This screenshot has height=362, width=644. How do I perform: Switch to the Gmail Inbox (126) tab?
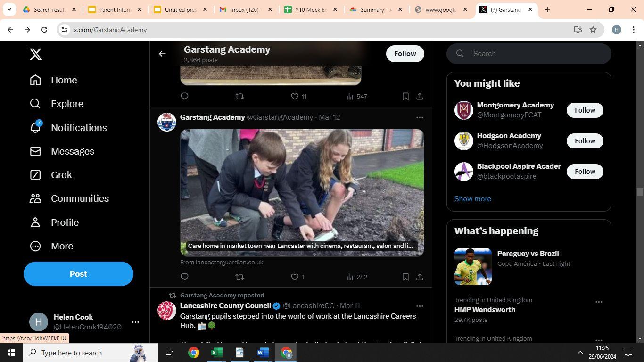coord(246,9)
